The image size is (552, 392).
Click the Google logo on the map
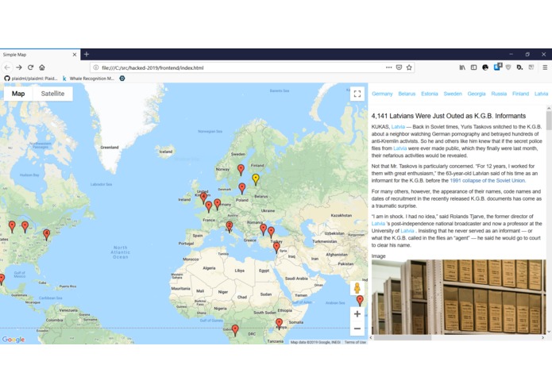(x=14, y=340)
